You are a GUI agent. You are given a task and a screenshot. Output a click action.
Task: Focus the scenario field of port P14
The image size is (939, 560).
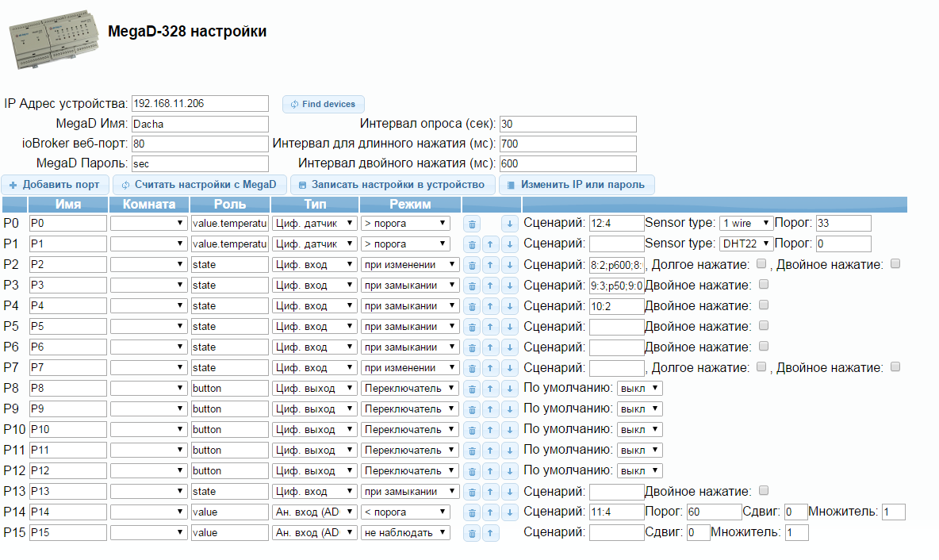617,512
